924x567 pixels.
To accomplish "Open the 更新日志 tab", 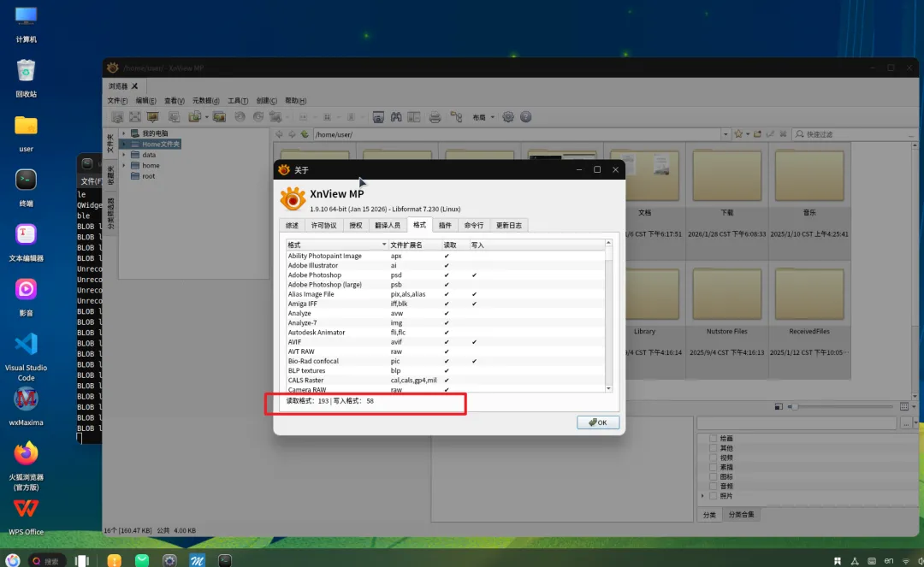I will point(508,226).
